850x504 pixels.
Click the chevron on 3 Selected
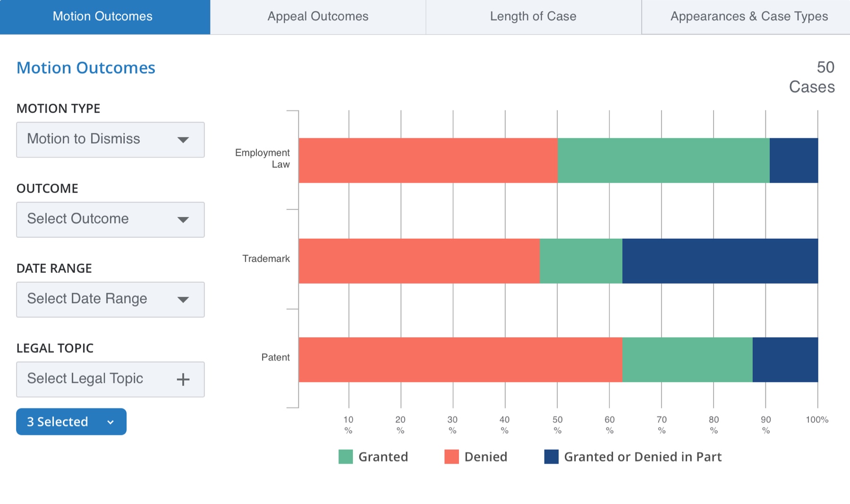tap(110, 422)
